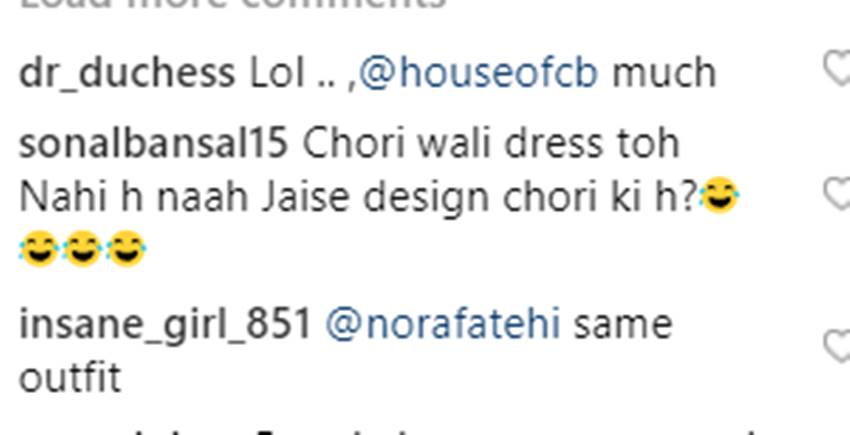The height and width of the screenshot is (435, 850).
Task: Click the word 'same' after @norafatehi
Action: pos(623,325)
